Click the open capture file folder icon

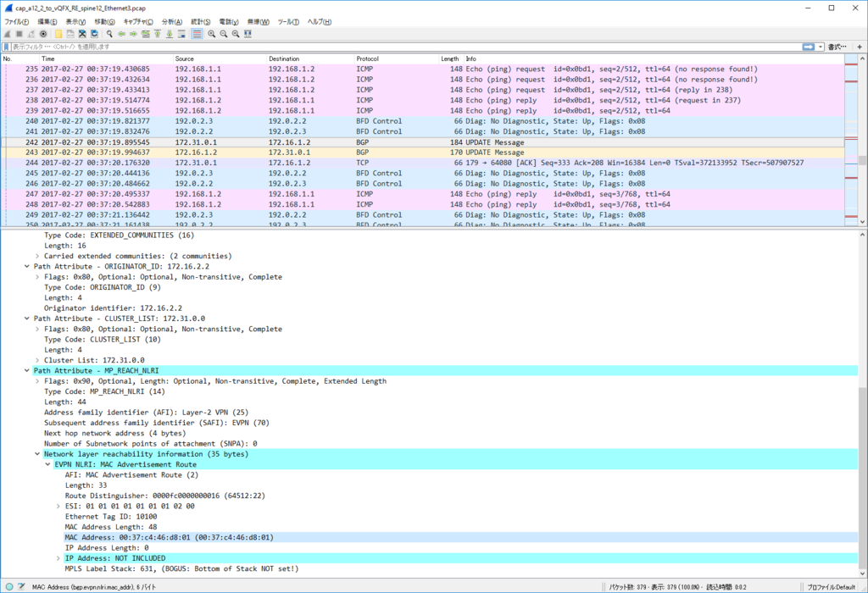58,34
